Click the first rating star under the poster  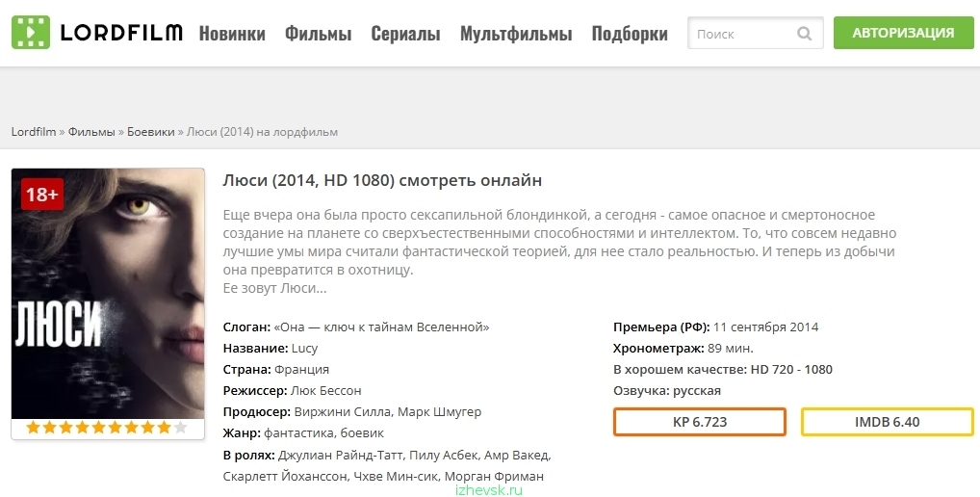coord(33,428)
